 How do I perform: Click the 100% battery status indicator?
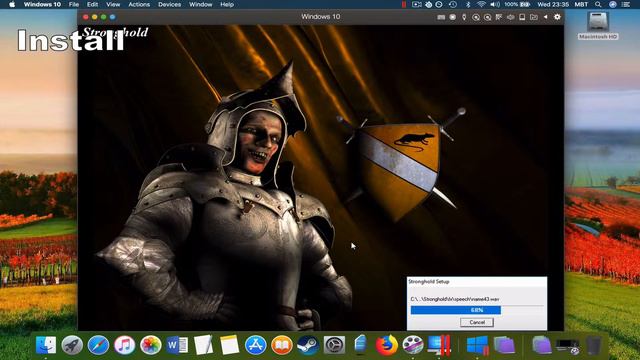(517, 4)
